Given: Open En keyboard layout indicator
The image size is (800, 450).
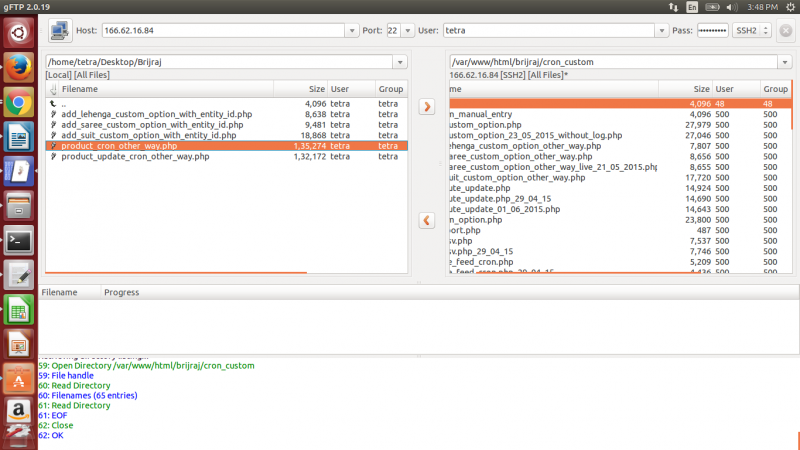Looking at the screenshot, I should click(692, 7).
